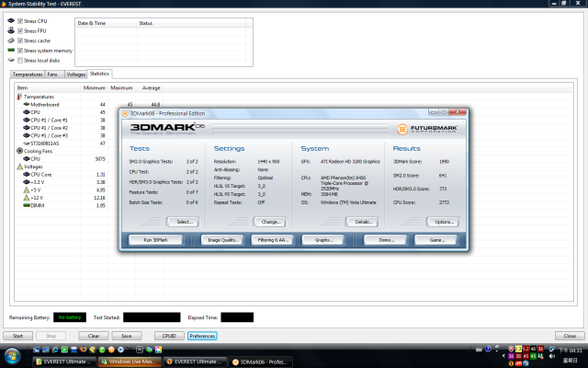
Task: Open Image Quality in 3DMark06
Action: tap(222, 239)
